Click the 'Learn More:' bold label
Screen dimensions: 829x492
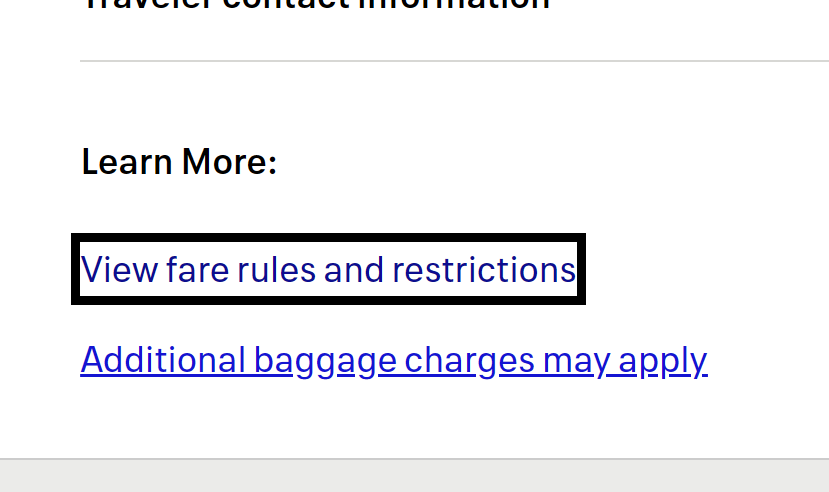coord(179,161)
